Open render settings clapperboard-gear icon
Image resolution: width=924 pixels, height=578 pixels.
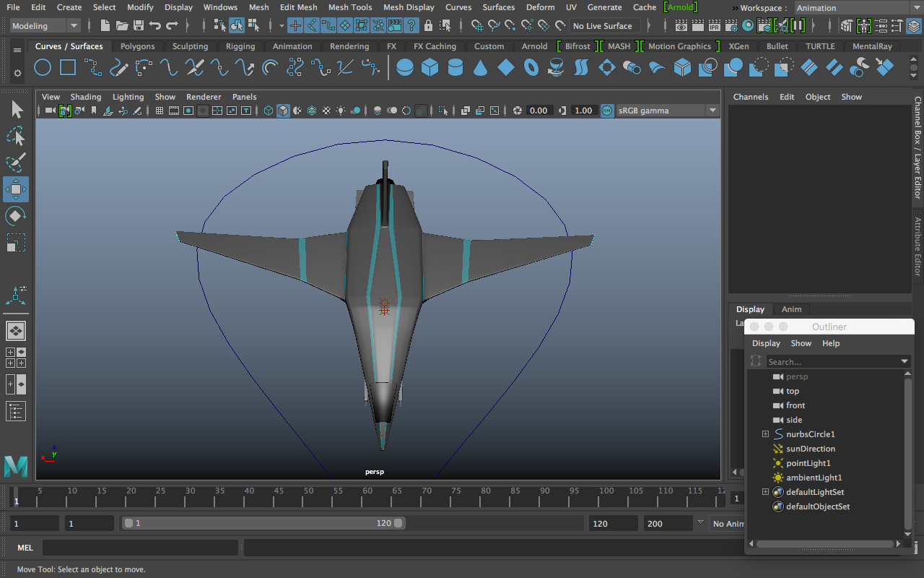click(x=731, y=26)
